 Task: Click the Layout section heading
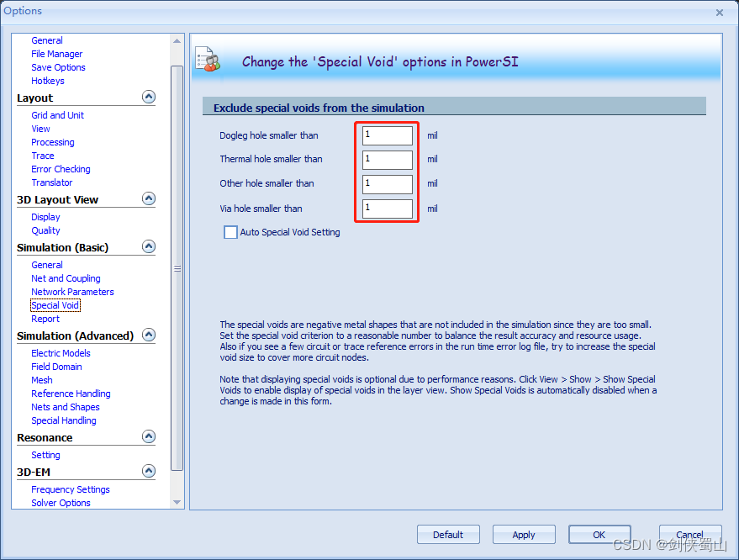point(34,98)
